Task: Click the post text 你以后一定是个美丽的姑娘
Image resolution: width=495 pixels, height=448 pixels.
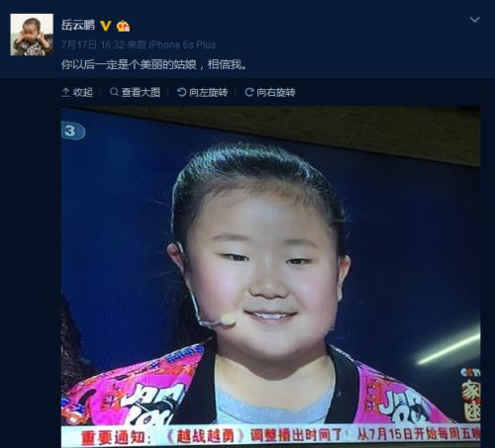Action: 129,64
